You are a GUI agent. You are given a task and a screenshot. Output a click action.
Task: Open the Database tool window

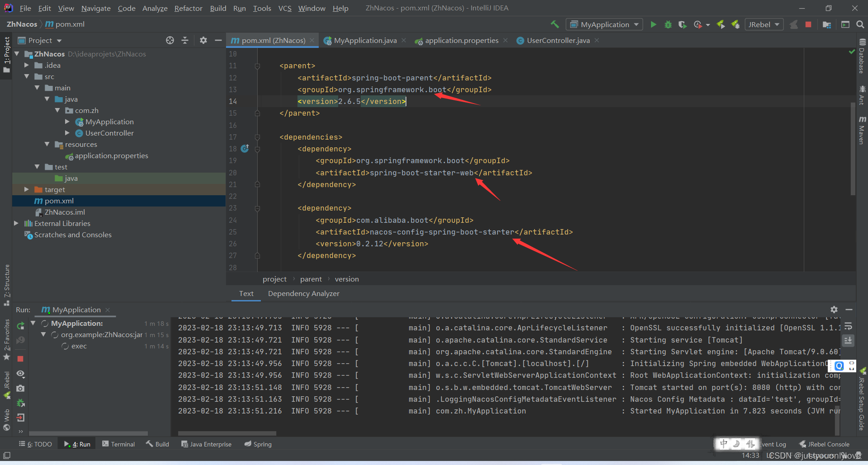(862, 56)
